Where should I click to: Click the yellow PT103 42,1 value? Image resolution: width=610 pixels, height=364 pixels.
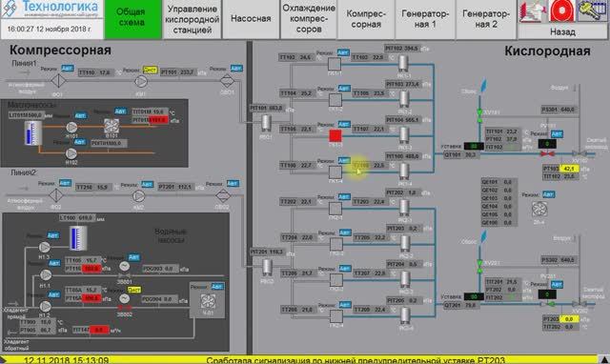[569, 169]
